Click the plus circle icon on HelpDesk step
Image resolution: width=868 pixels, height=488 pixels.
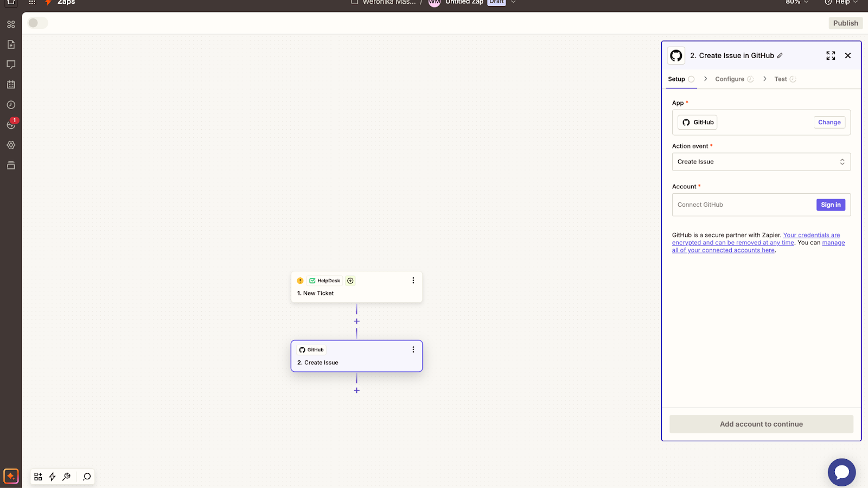pyautogui.click(x=350, y=281)
